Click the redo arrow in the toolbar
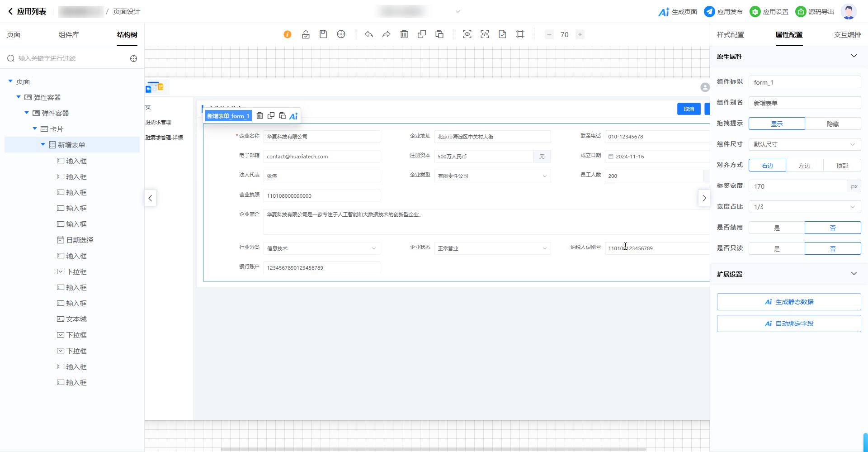 386,34
